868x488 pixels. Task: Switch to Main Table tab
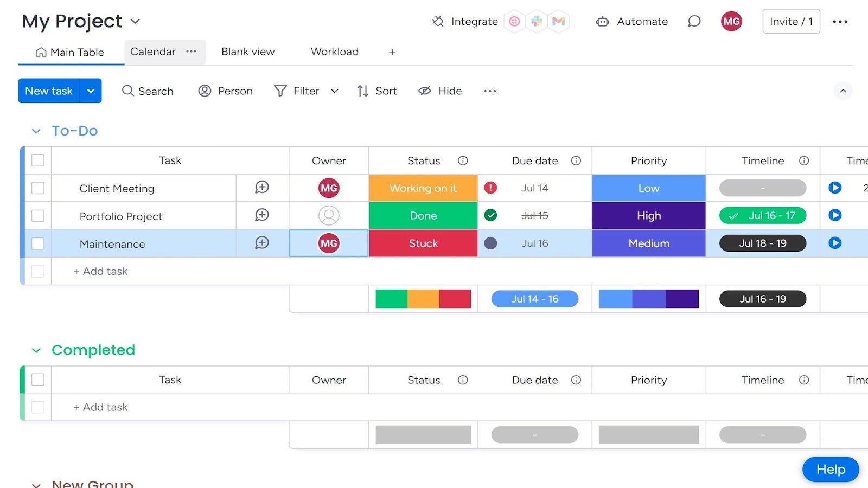(x=70, y=52)
